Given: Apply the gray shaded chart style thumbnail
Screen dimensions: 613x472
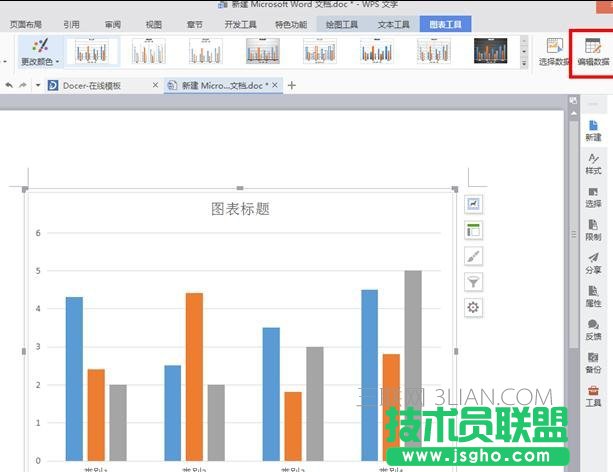Looking at the screenshot, I should point(263,51).
